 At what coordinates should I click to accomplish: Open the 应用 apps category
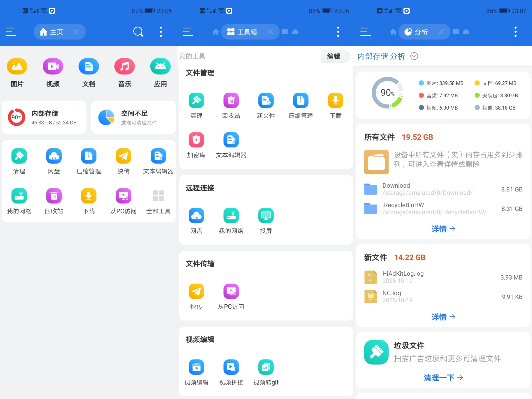pos(160,67)
